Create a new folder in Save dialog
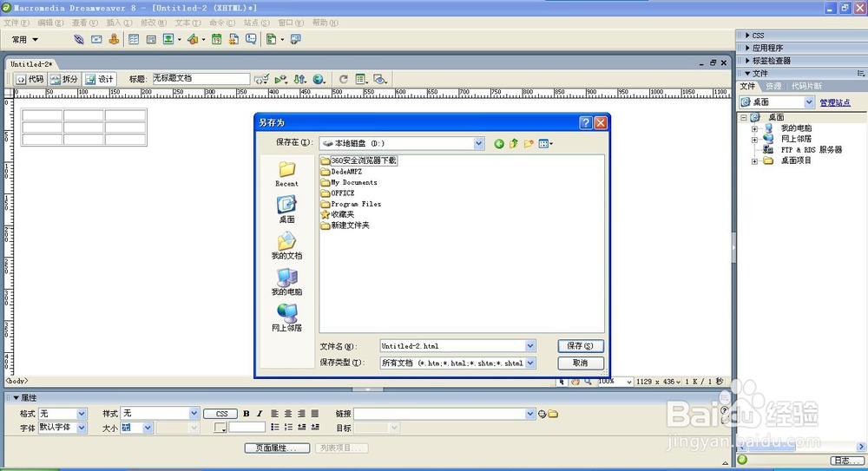Viewport: 868px width, 471px height. coord(529,144)
